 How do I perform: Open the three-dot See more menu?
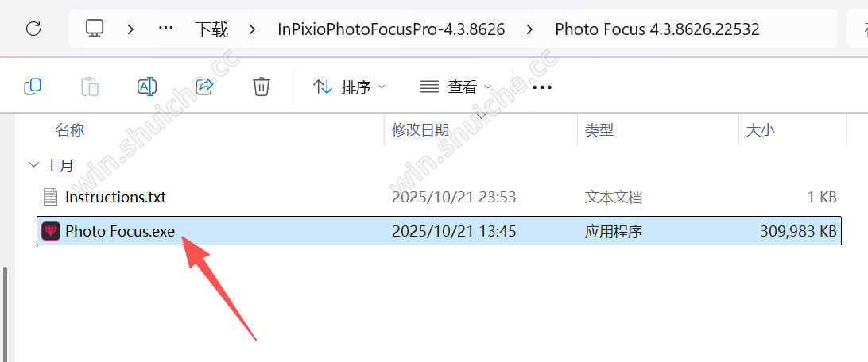[x=542, y=87]
